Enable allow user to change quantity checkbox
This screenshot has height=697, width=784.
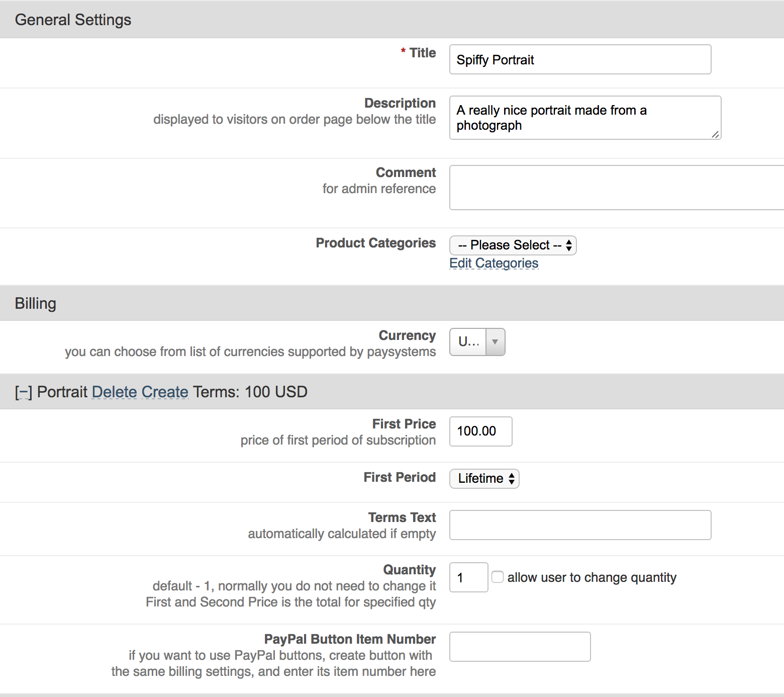(x=498, y=577)
